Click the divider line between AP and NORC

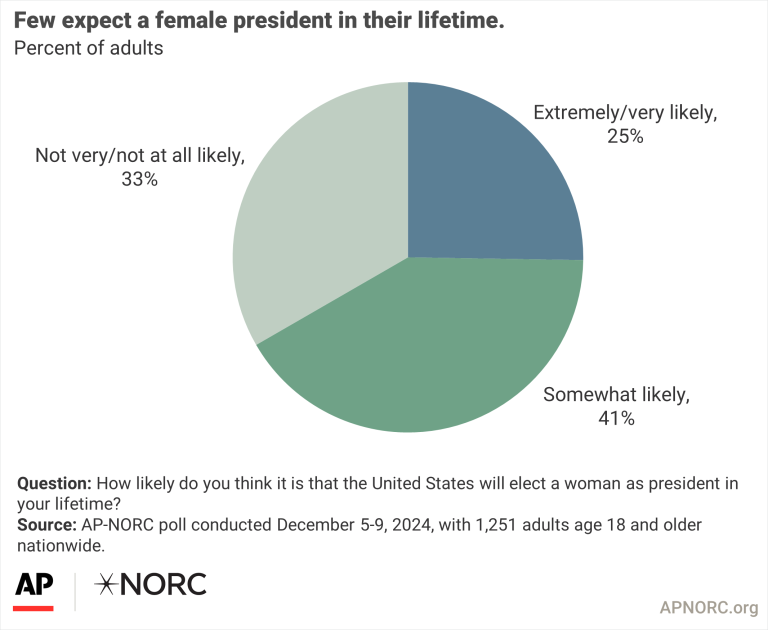click(x=75, y=592)
